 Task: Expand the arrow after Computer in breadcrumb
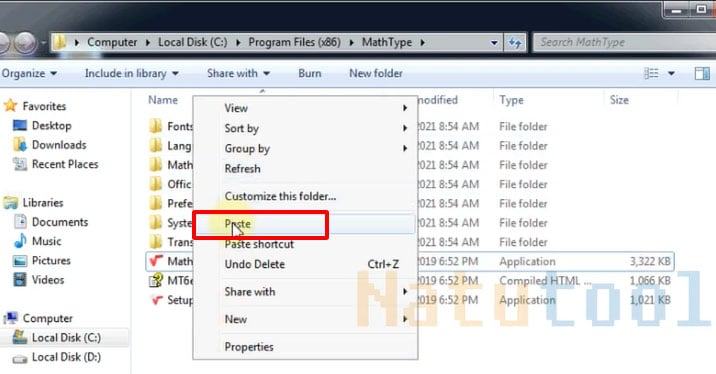[148, 42]
